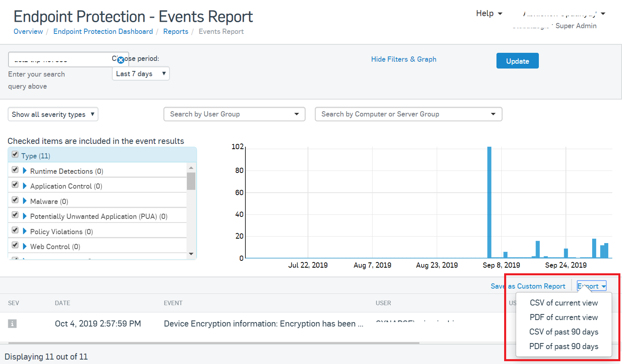Click the info severity icon in event row
The width and height of the screenshot is (622, 364).
pos(13,324)
